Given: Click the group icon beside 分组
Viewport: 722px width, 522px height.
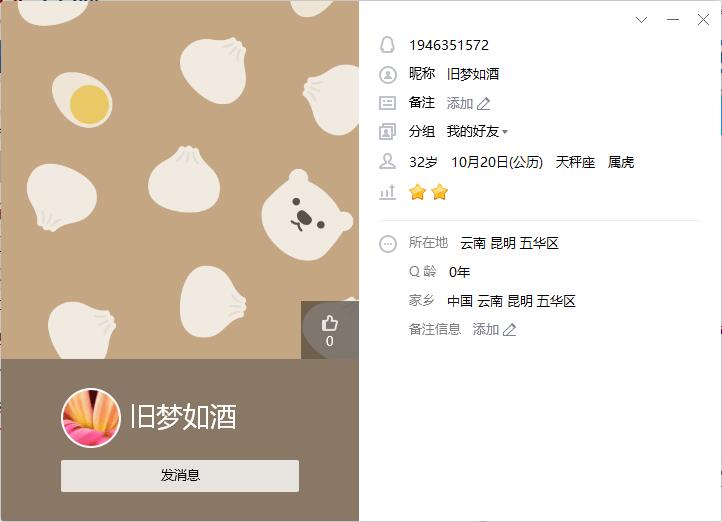Looking at the screenshot, I should [387, 132].
